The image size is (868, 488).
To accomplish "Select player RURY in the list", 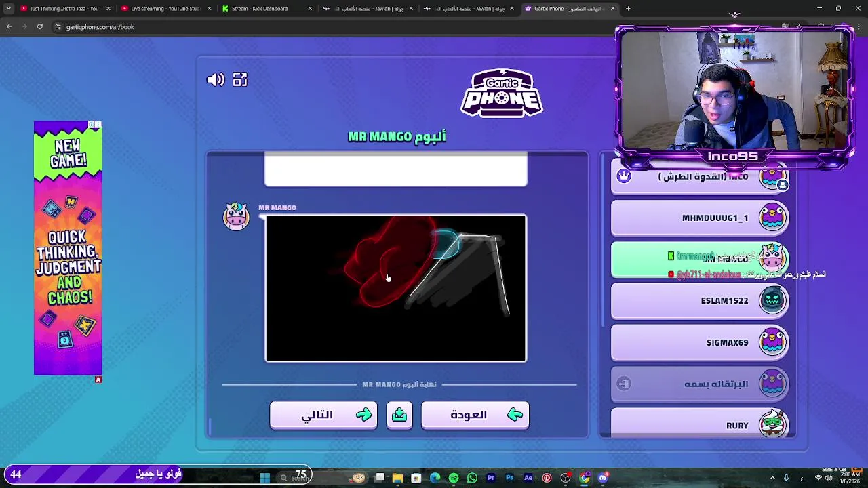I will tap(700, 425).
